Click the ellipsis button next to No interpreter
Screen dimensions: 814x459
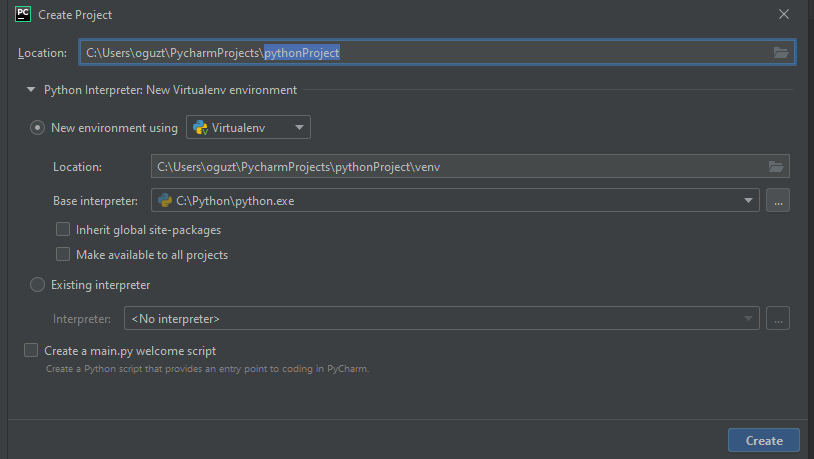click(x=778, y=318)
